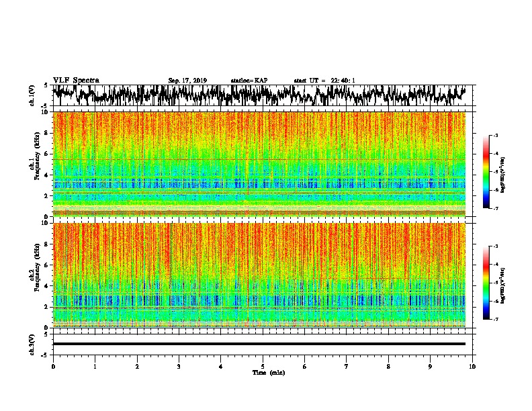
Task: Click time axis tick label '0'
Action: click(x=53, y=367)
